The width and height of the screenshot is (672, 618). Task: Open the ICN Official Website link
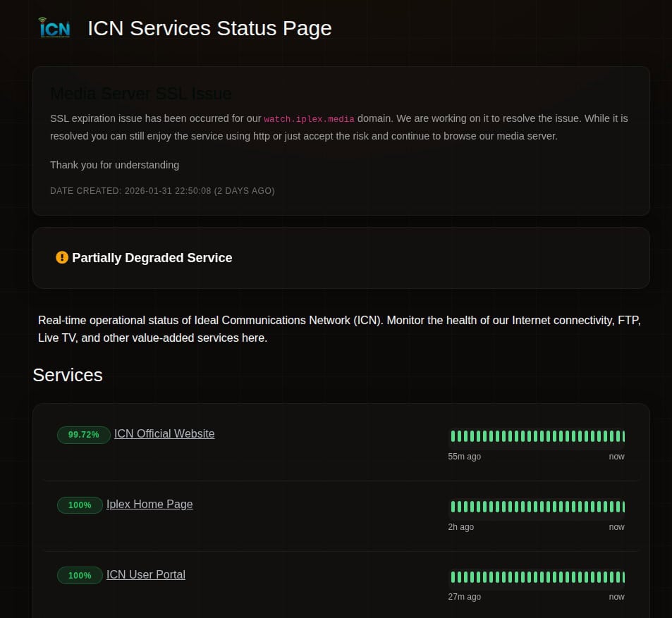pos(164,434)
